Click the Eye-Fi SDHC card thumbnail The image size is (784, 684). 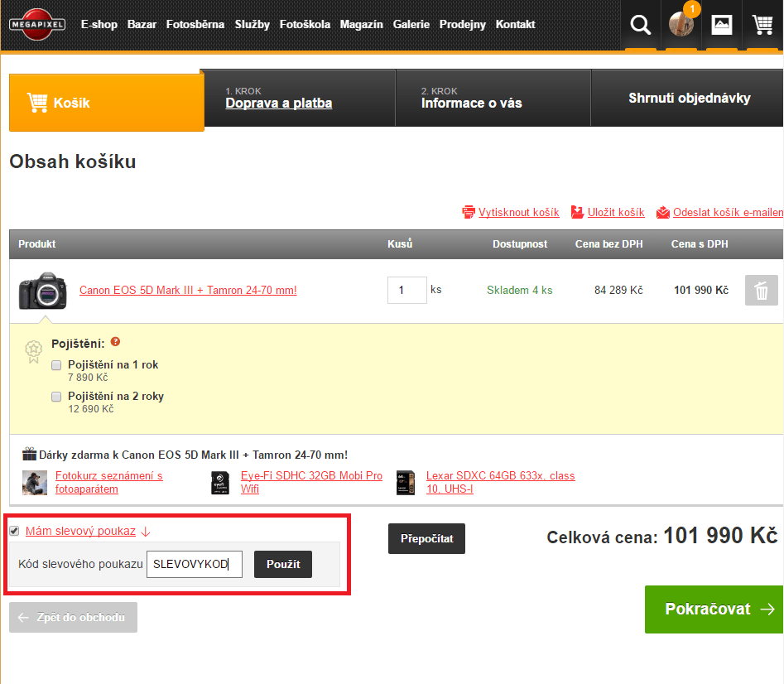pos(220,483)
